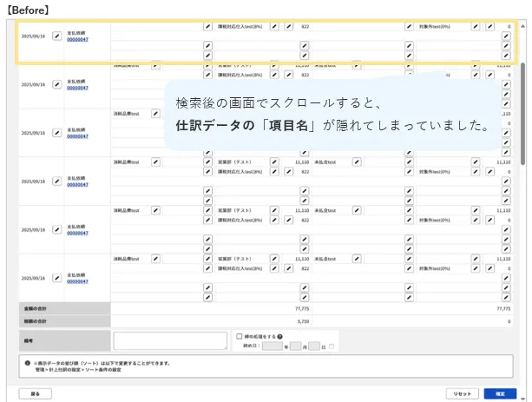Click the 締め日 year input field
The width and height of the screenshot is (532, 402).
click(x=272, y=346)
